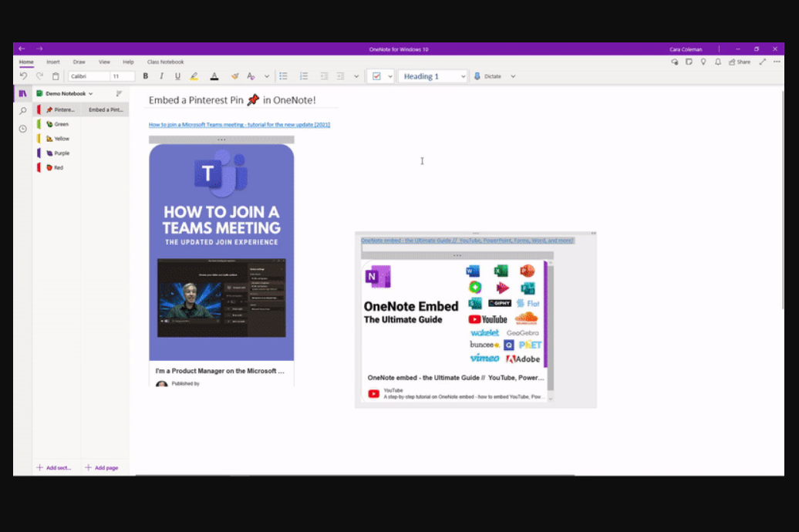Open the recent notes clock icon
The height and width of the screenshot is (532, 799).
click(23, 129)
